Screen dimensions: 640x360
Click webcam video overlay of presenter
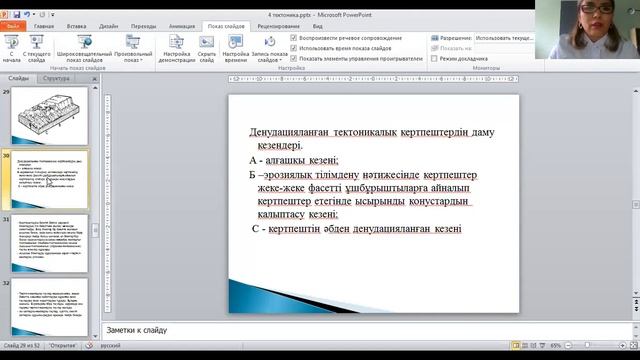tap(587, 29)
